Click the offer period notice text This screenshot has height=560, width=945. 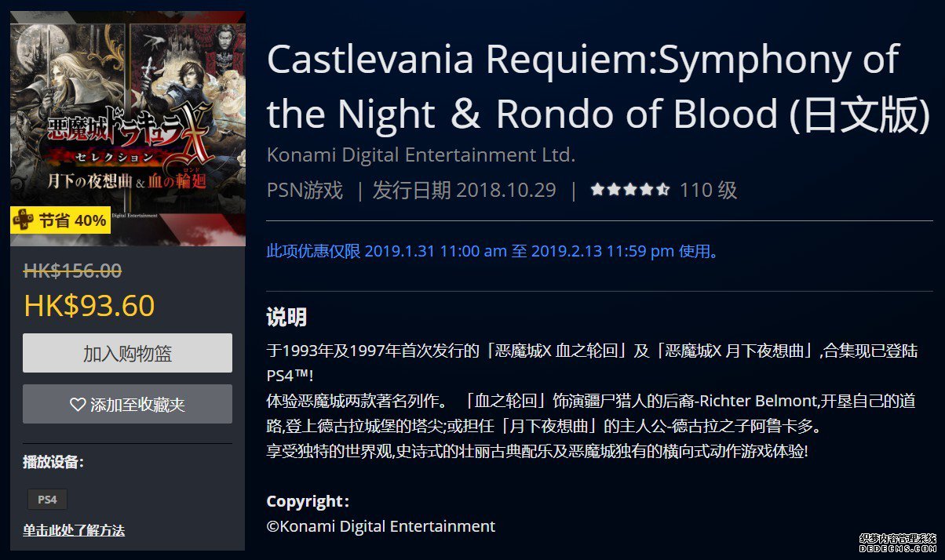(492, 251)
